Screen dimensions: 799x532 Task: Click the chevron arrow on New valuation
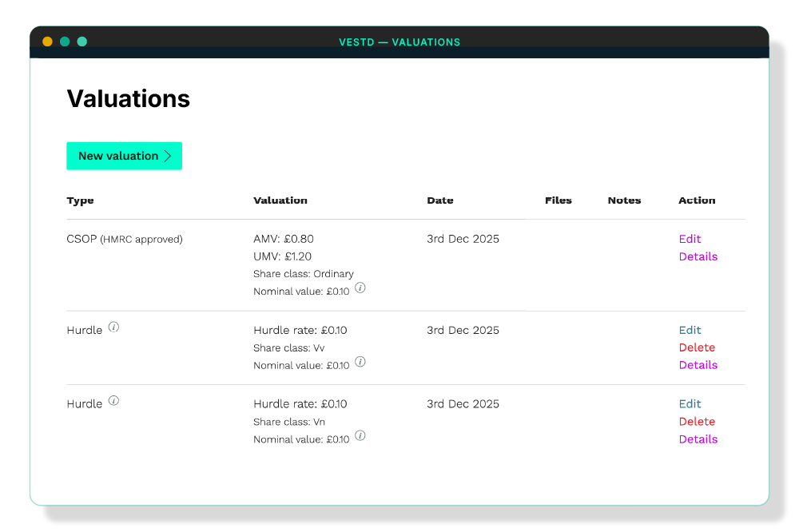click(168, 156)
